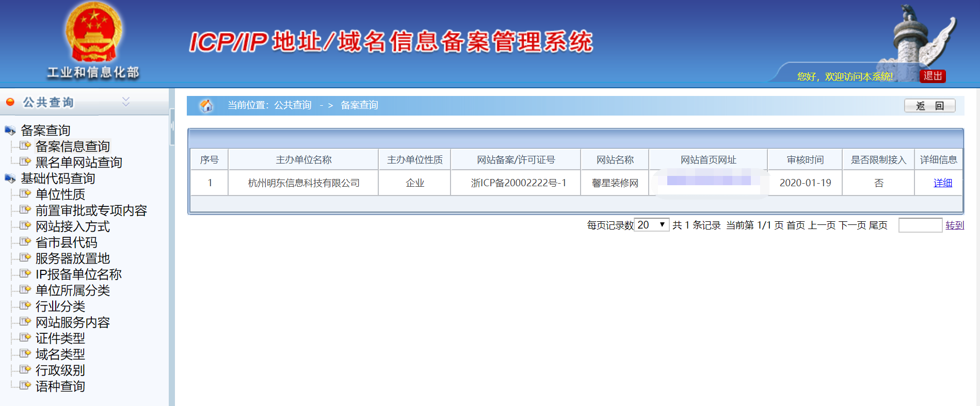This screenshot has height=406, width=980.
Task: Click the page icon beside 服务器放置地
Action: [x=25, y=257]
